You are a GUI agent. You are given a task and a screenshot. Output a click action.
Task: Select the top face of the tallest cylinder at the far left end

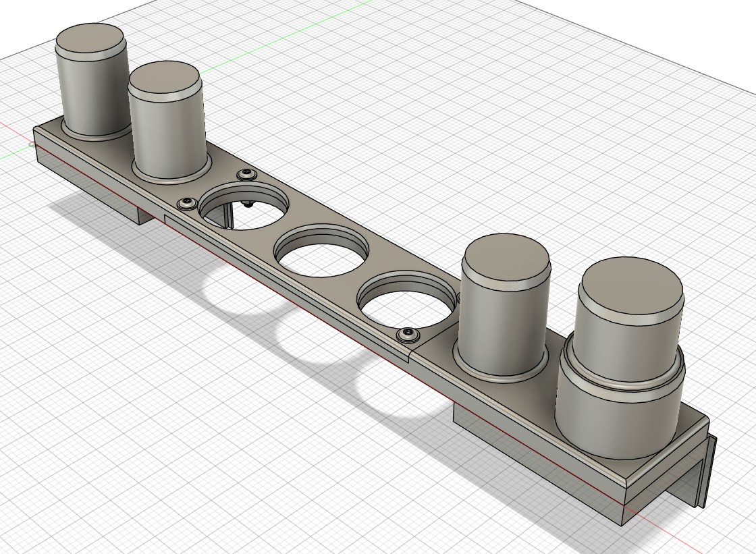coord(90,38)
